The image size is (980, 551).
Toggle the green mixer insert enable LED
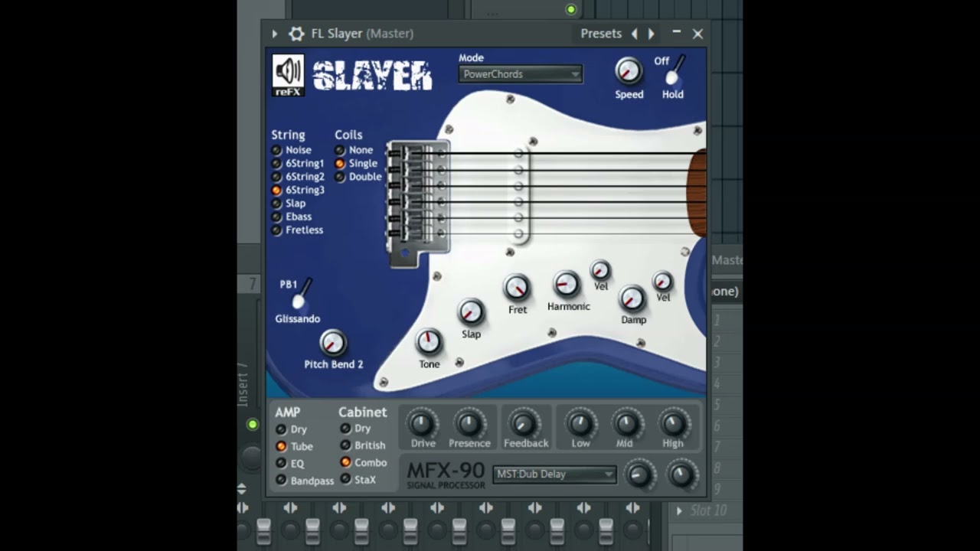click(x=252, y=424)
